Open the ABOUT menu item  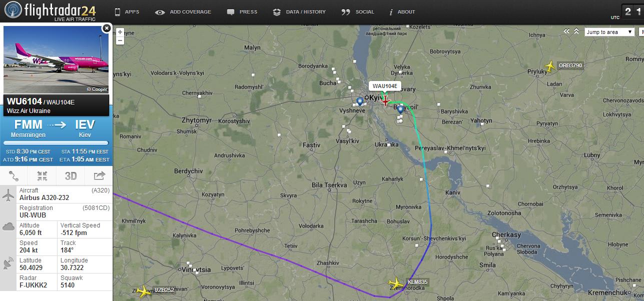point(402,12)
